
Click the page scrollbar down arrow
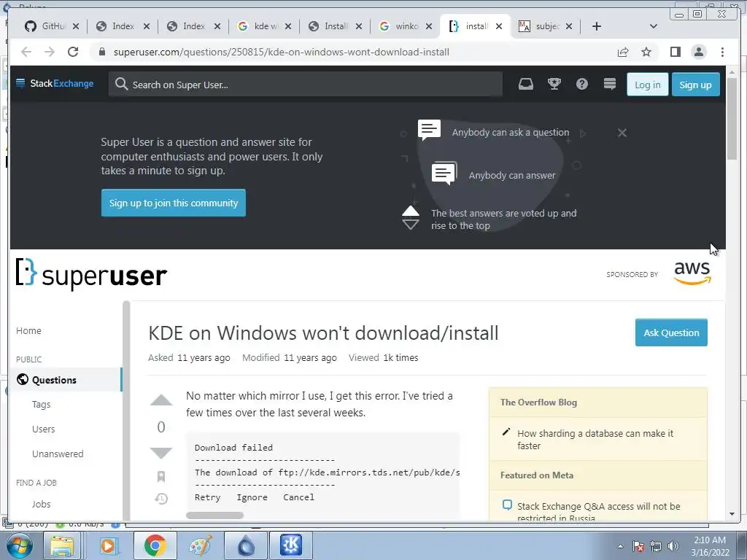(732, 514)
